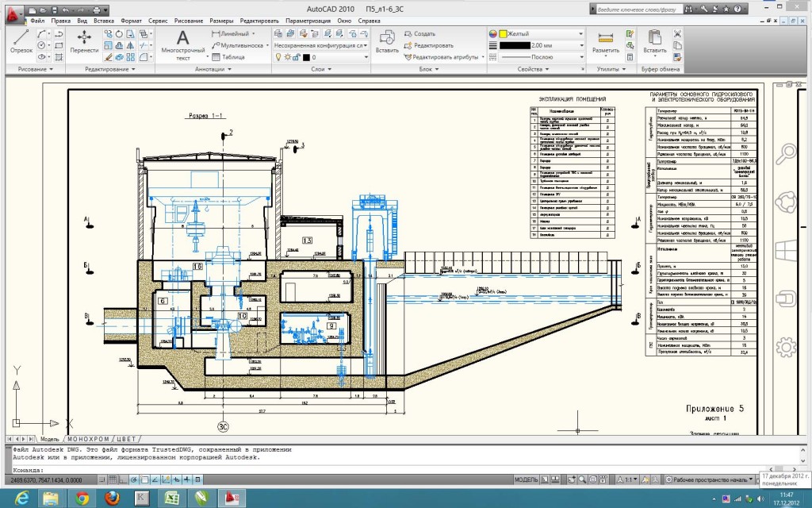Toggle lineweight display in status bar
The image size is (812, 508).
click(187, 480)
